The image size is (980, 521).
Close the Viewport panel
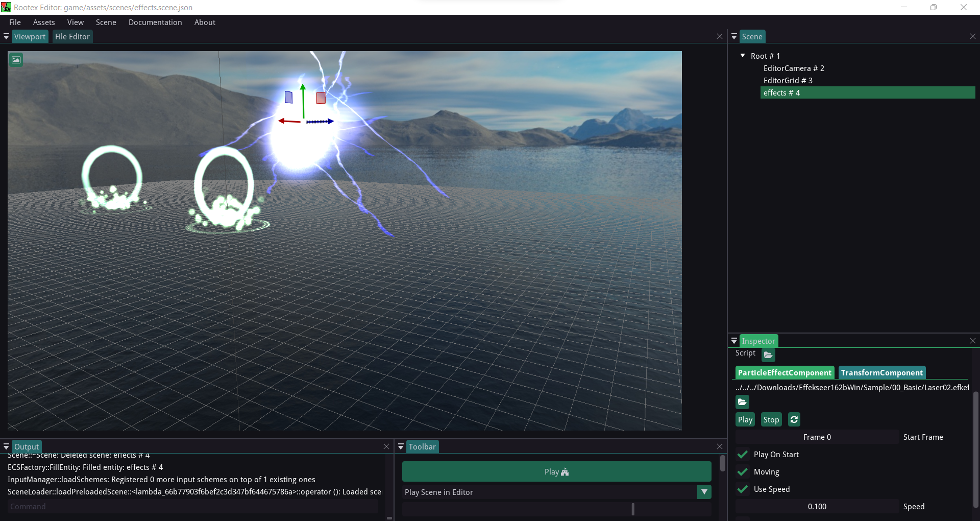(x=720, y=36)
